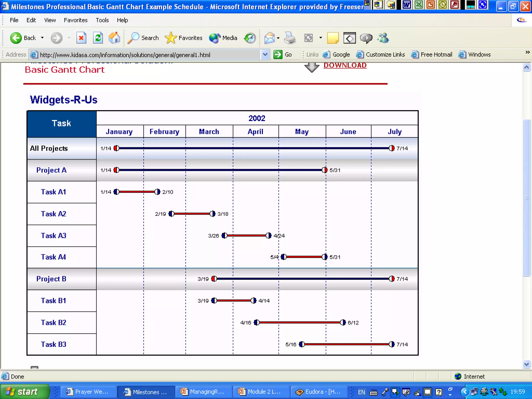
Task: Click the Print icon
Action: [290, 38]
